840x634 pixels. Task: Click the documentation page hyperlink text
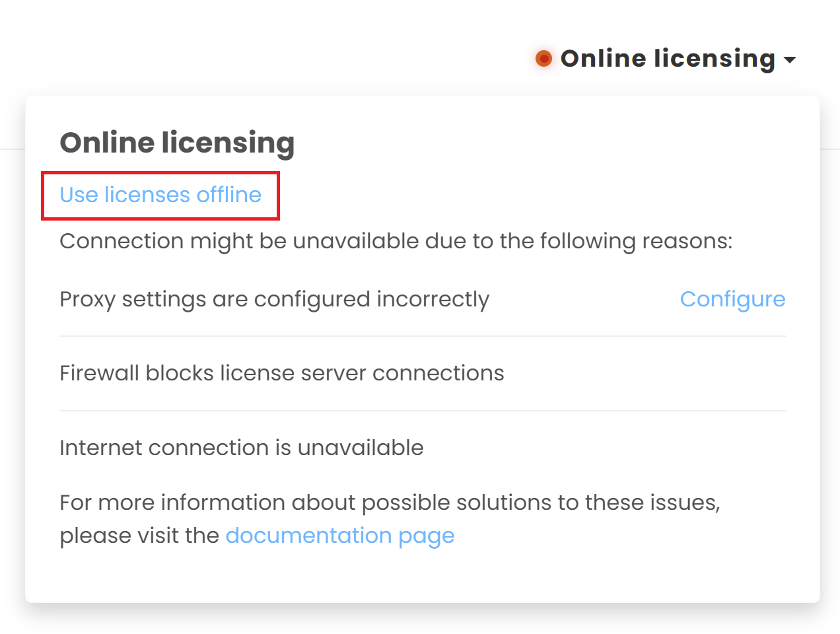pos(340,535)
